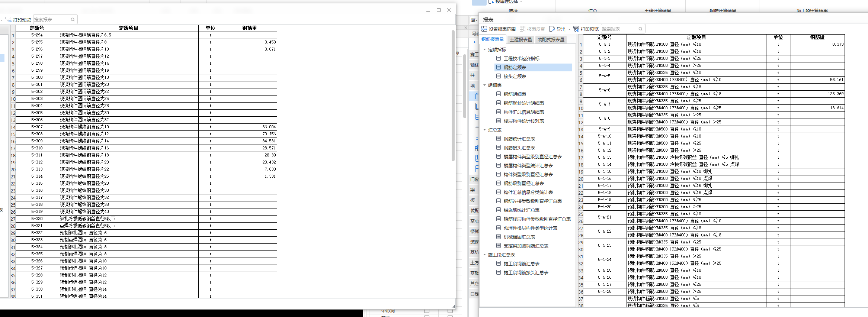
Task: Click the 导出 export button
Action: point(557,29)
